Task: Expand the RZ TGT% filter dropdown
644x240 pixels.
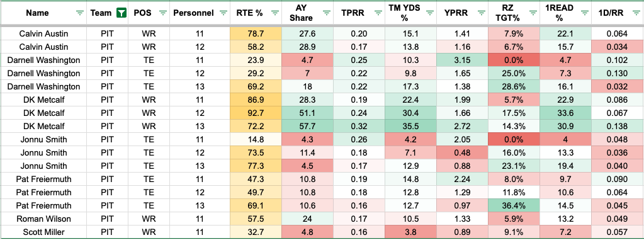Action: click(x=533, y=13)
